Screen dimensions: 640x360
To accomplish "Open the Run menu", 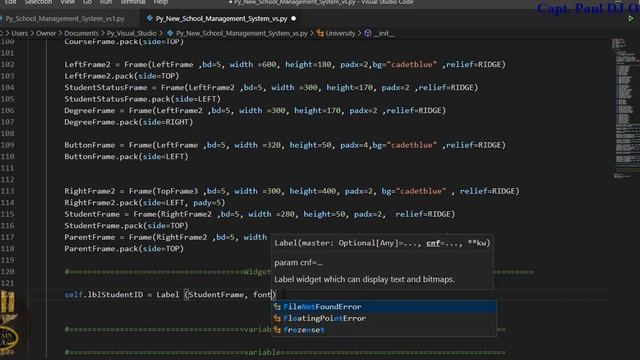I will [106, 2].
